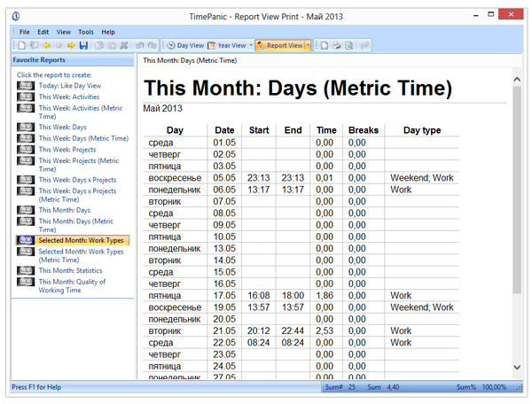532x404 pixels.
Task: Click report icon beside This Month: Days
Action: pyautogui.click(x=26, y=210)
